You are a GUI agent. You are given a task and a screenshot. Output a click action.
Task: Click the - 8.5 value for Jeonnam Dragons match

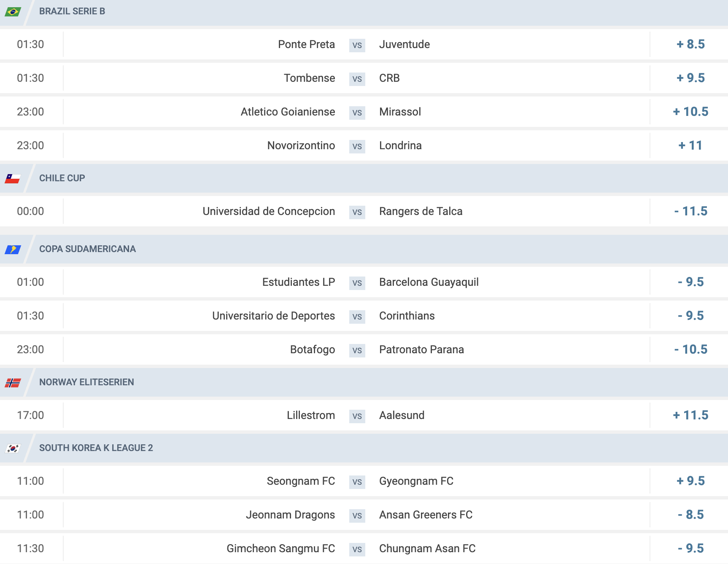(690, 515)
